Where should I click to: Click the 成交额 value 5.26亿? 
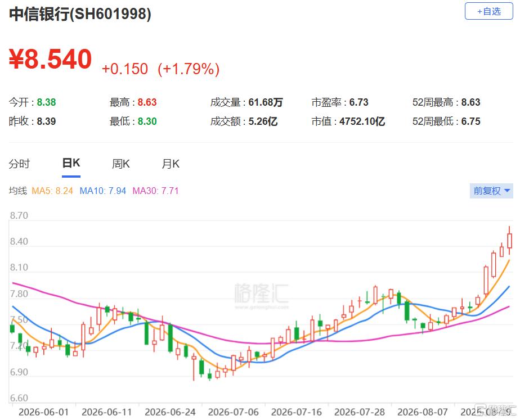pos(263,121)
